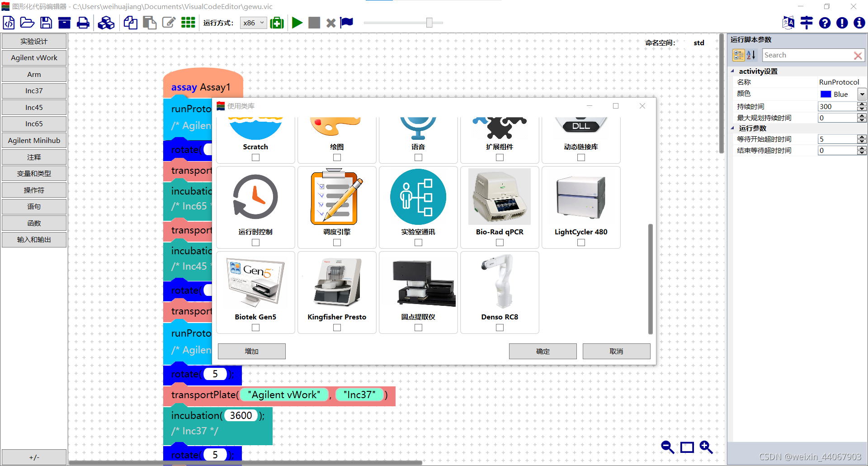
Task: Zoom in with the plus magnifier icon
Action: [x=706, y=447]
